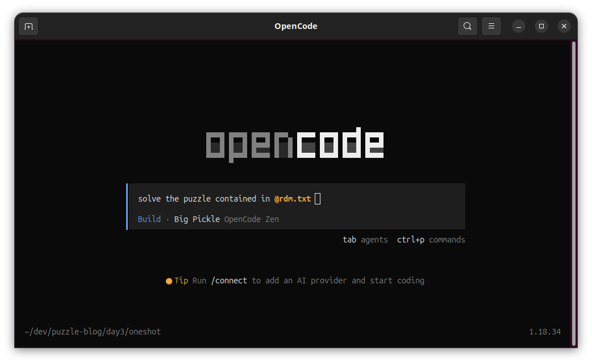Maximize the OpenCode window
The image size is (592, 364).
click(x=541, y=26)
